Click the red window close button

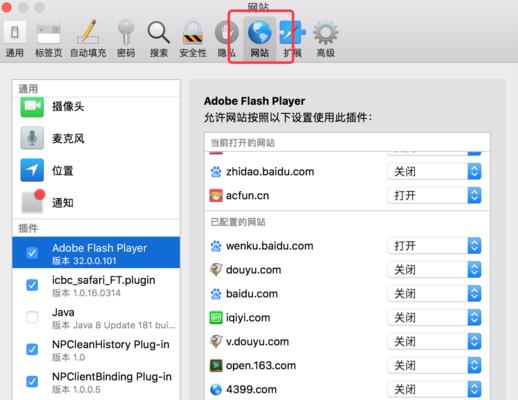click(x=6, y=7)
